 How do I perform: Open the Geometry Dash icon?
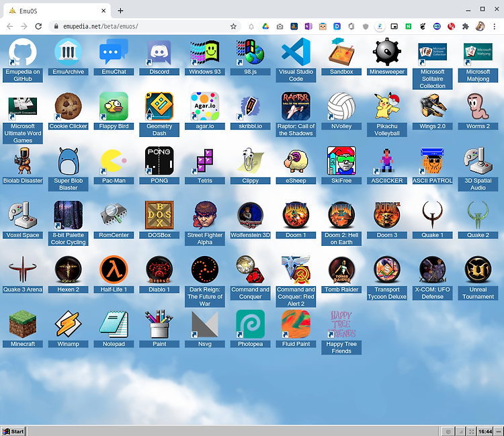point(159,106)
